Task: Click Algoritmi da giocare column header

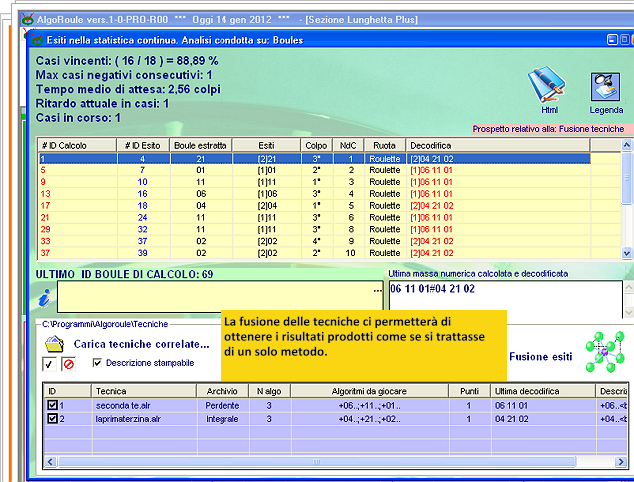Action: pyautogui.click(x=369, y=391)
